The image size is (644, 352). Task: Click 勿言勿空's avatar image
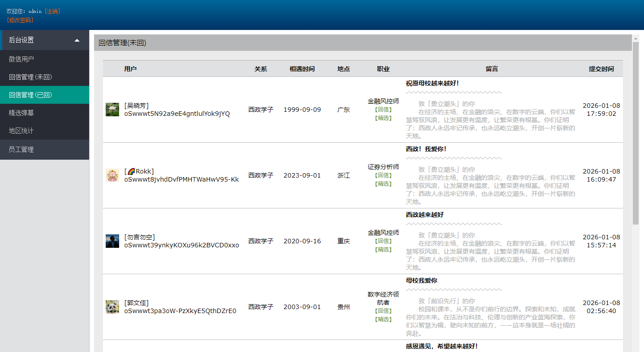click(x=112, y=241)
